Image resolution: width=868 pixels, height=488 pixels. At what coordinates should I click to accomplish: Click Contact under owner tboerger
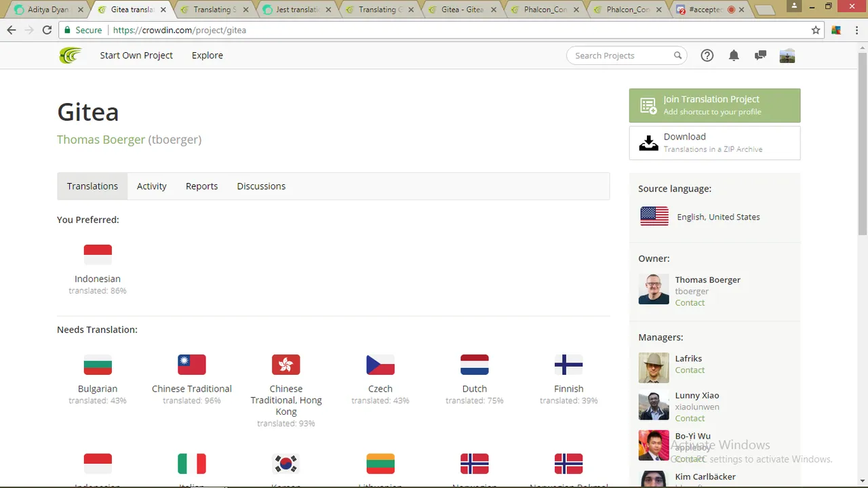pyautogui.click(x=690, y=303)
